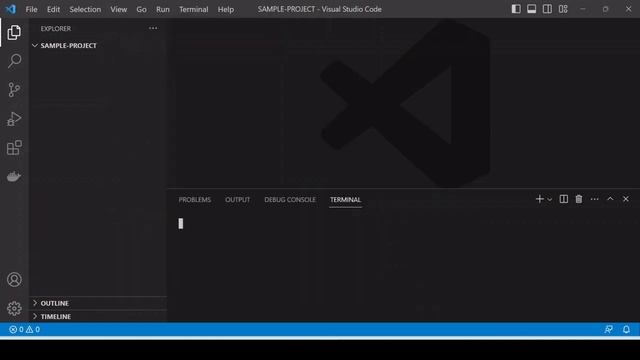The width and height of the screenshot is (640, 360).
Task: Minimize the VS Code window
Action: point(582,9)
